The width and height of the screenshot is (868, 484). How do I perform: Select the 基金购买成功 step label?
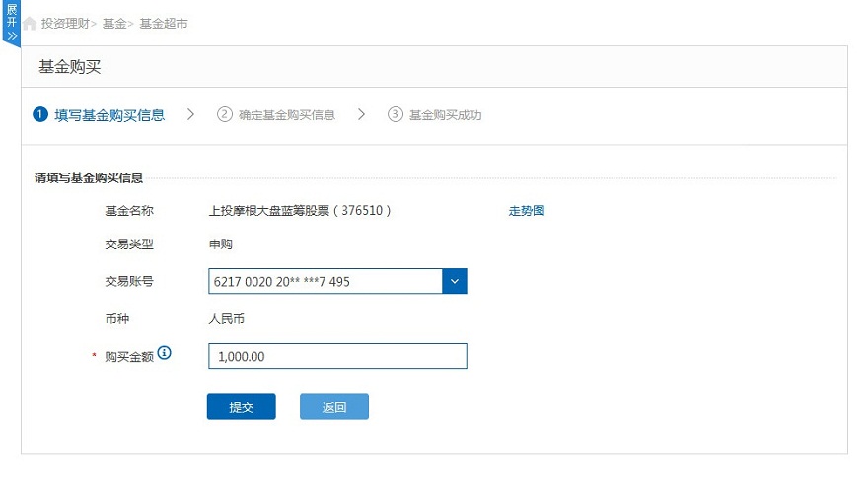446,115
